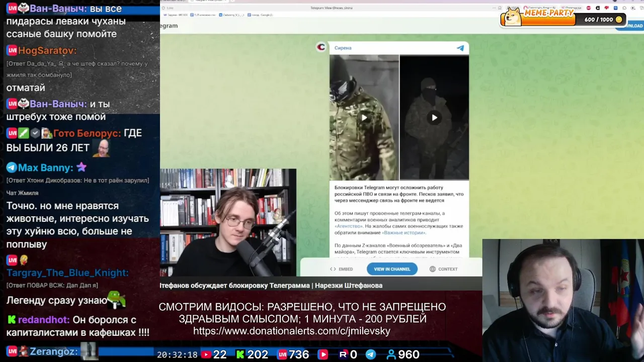Click the HogSaratov username in chat
The width and height of the screenshot is (644, 362).
47,50
